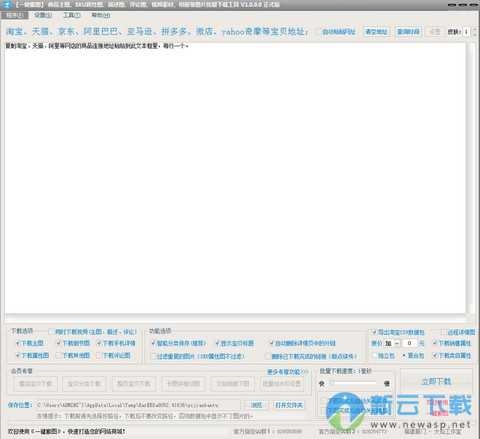Toggle the 下载属性图 checkbox

pyautogui.click(x=32, y=355)
